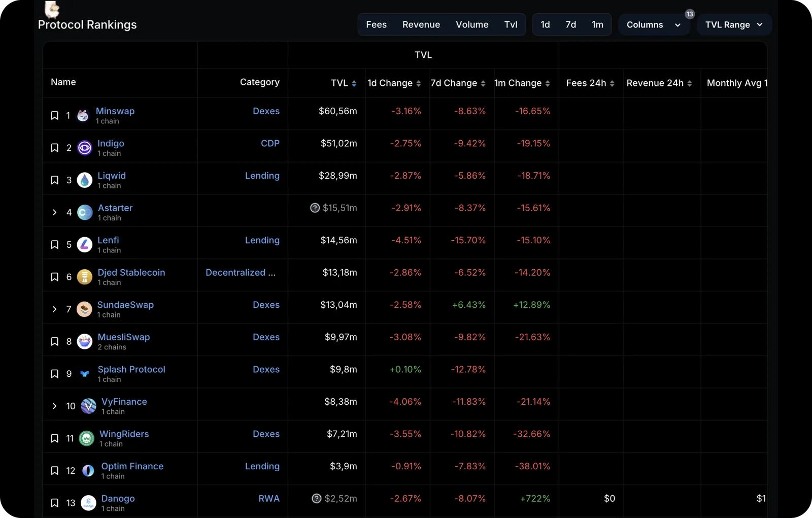Expand the SundaeSwap row

[54, 309]
